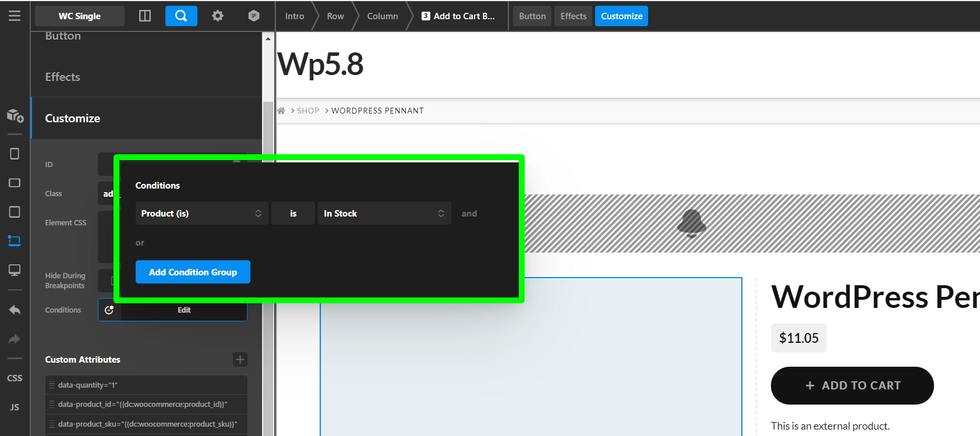Open settings with the gear icon

[x=218, y=16]
